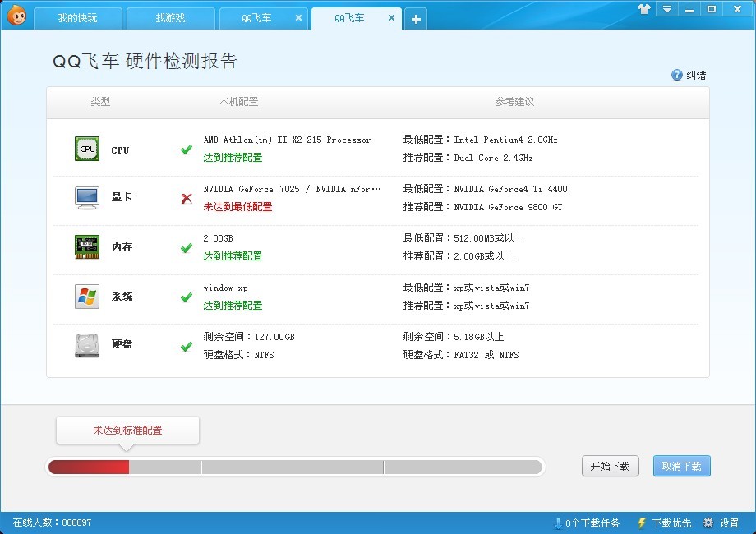Image resolution: width=756 pixels, height=534 pixels.
Task: Click the green check in 内存 row
Action: [187, 248]
